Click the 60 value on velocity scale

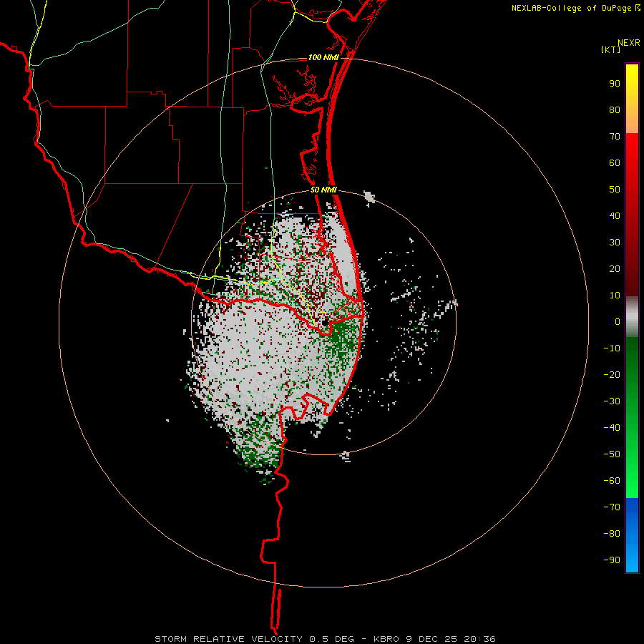tap(615, 163)
